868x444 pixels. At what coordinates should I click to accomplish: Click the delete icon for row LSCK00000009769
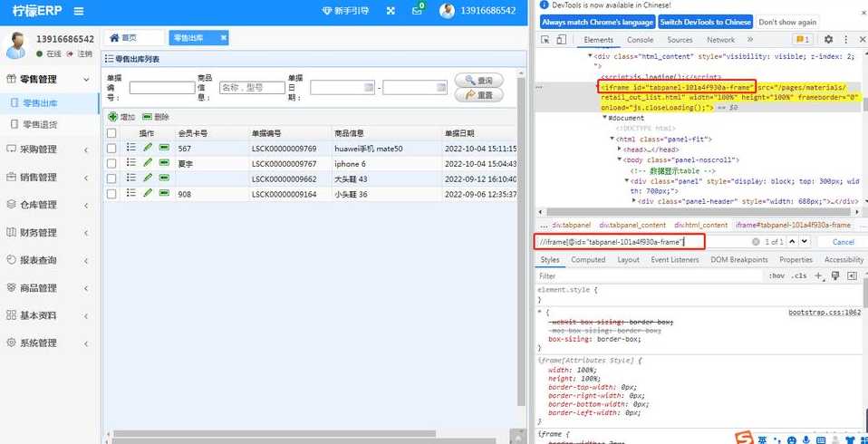[164, 148]
